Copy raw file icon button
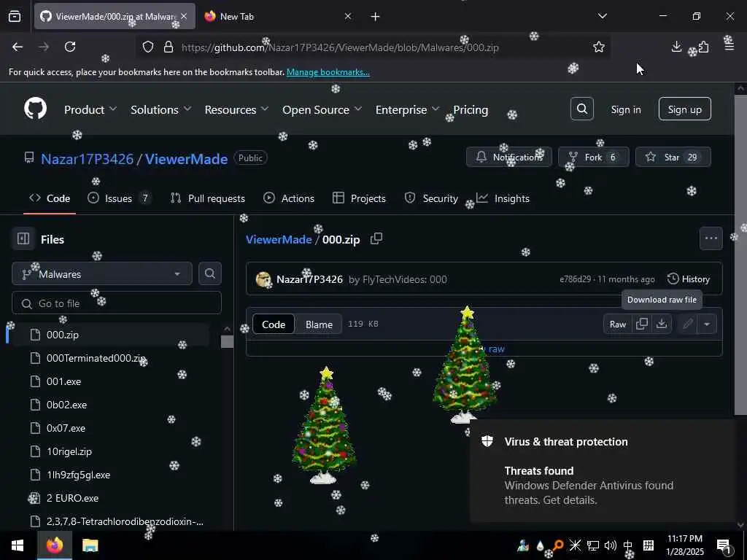747x560 pixels. coord(642,324)
